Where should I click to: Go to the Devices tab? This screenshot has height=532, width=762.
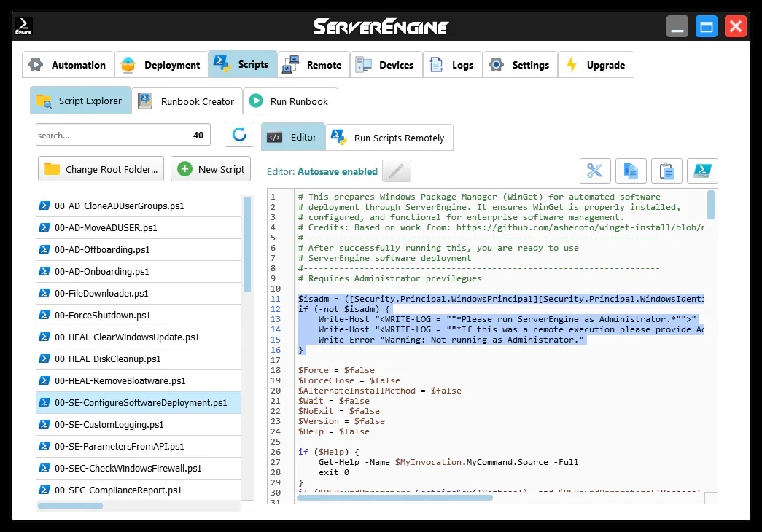(x=386, y=65)
